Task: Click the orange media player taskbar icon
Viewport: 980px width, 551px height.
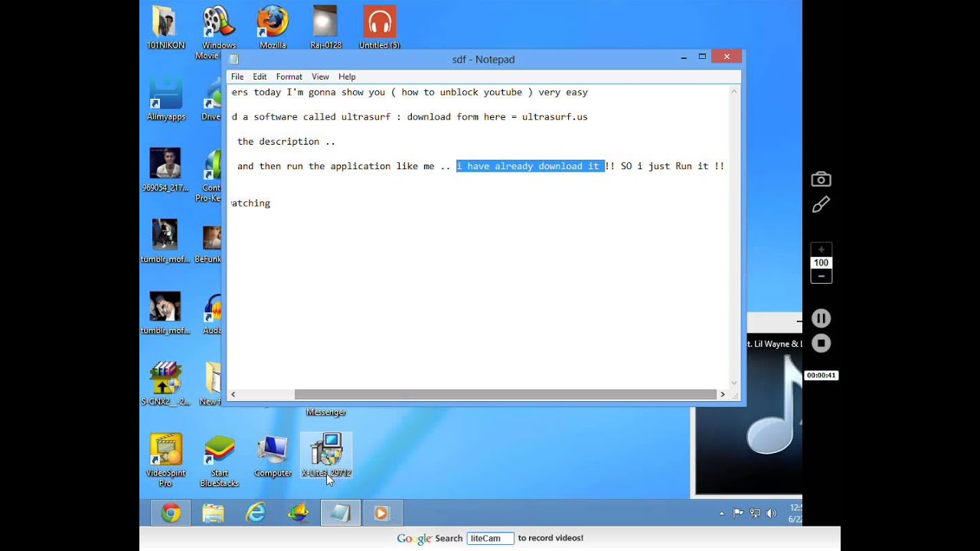Action: click(x=381, y=514)
